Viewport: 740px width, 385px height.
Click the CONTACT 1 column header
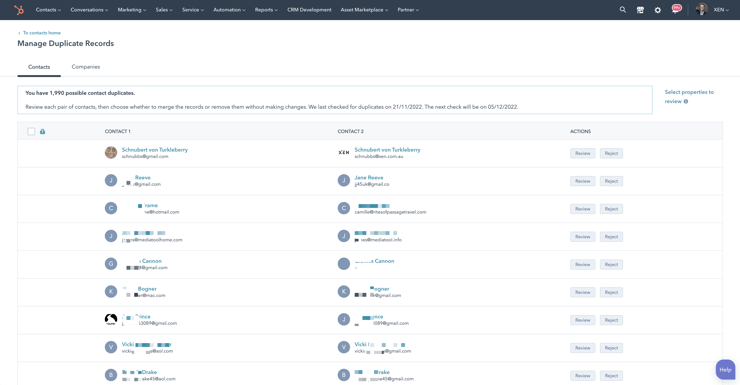[118, 132]
